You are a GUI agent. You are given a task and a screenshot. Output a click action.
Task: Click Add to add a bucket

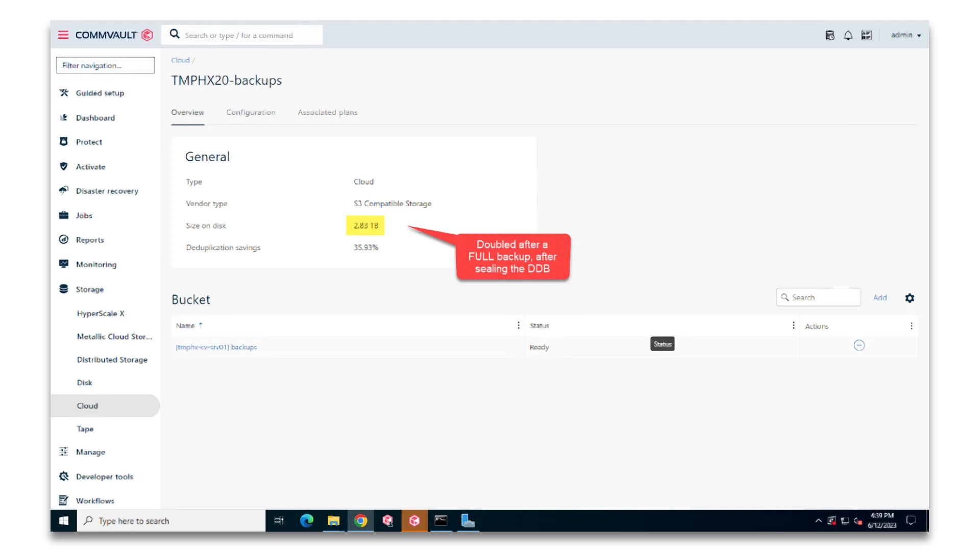(x=880, y=297)
